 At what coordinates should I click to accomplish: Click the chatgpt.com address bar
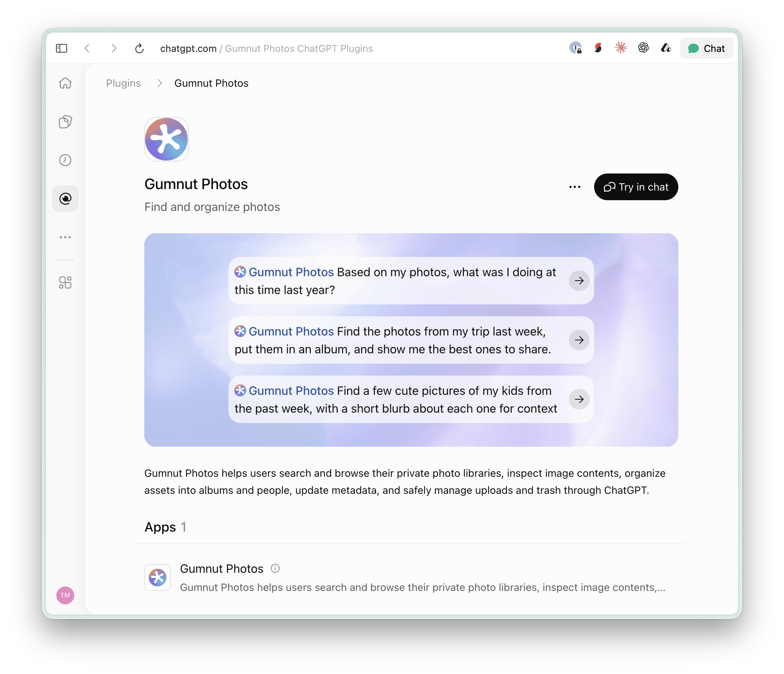point(266,49)
